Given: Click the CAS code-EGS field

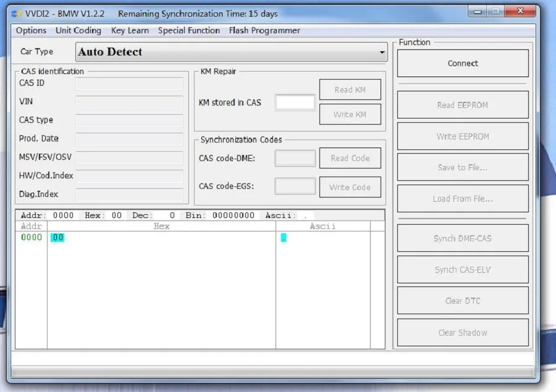Looking at the screenshot, I should click(x=295, y=186).
